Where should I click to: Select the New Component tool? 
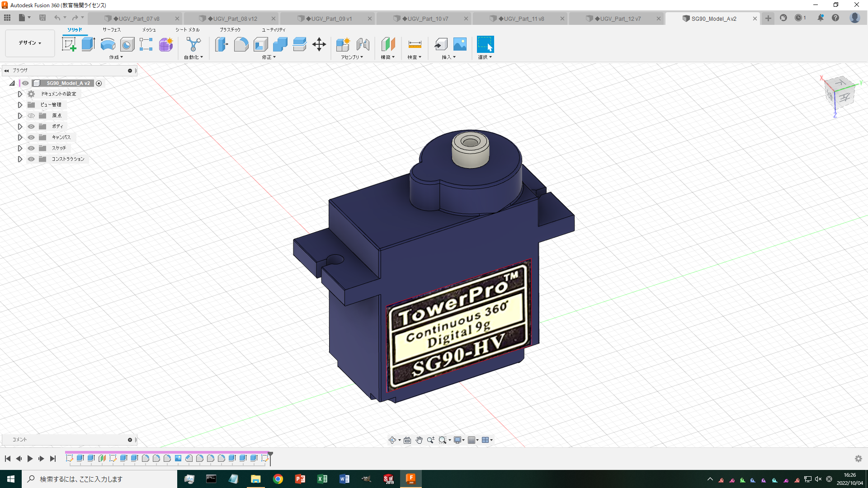click(x=343, y=44)
